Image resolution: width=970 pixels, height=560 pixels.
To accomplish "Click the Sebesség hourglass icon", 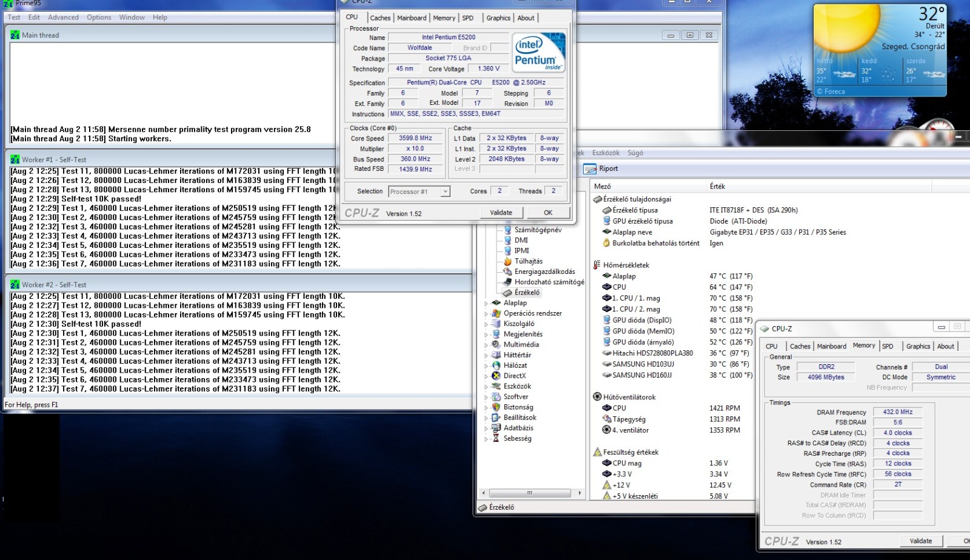I will click(x=497, y=438).
